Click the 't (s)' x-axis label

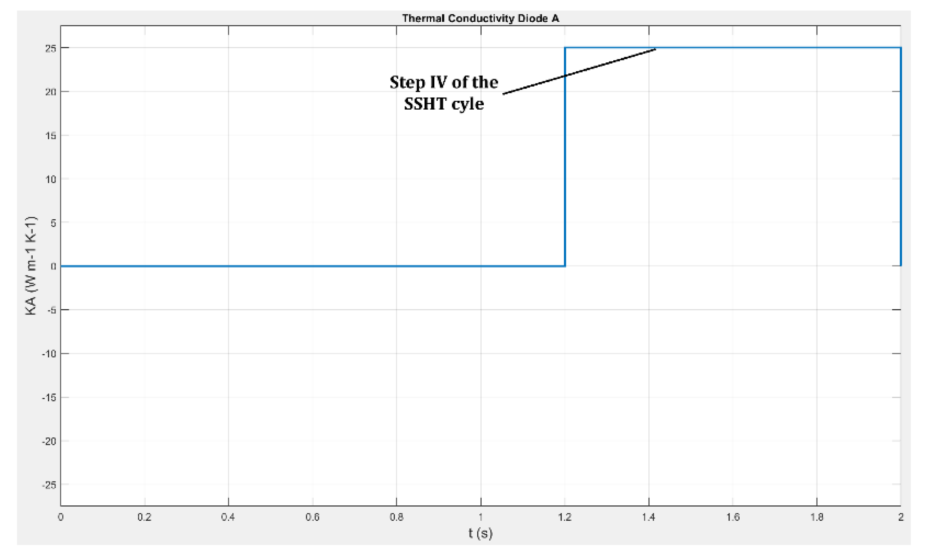pos(481,533)
